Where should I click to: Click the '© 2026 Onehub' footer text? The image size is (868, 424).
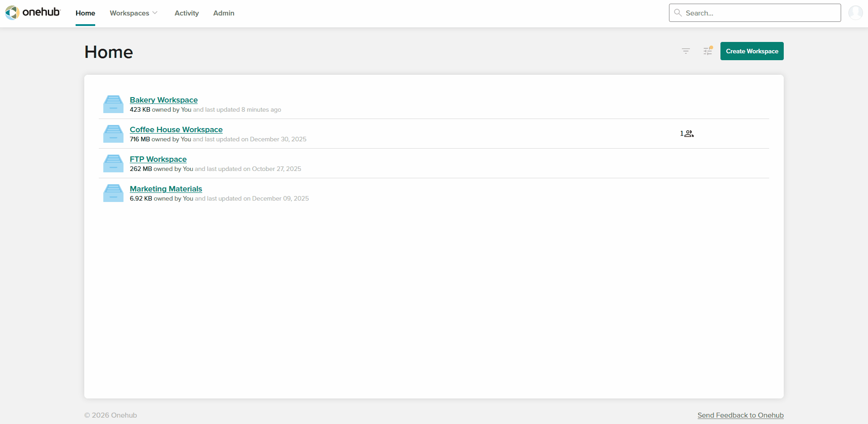pyautogui.click(x=111, y=415)
